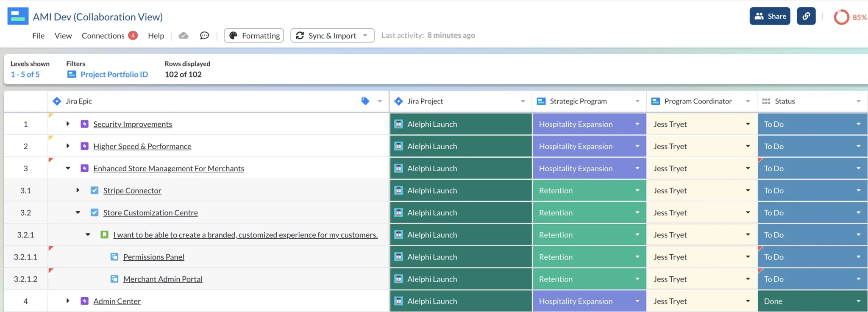Open the Status column header dropdown
The width and height of the screenshot is (868, 312).
coord(859,101)
